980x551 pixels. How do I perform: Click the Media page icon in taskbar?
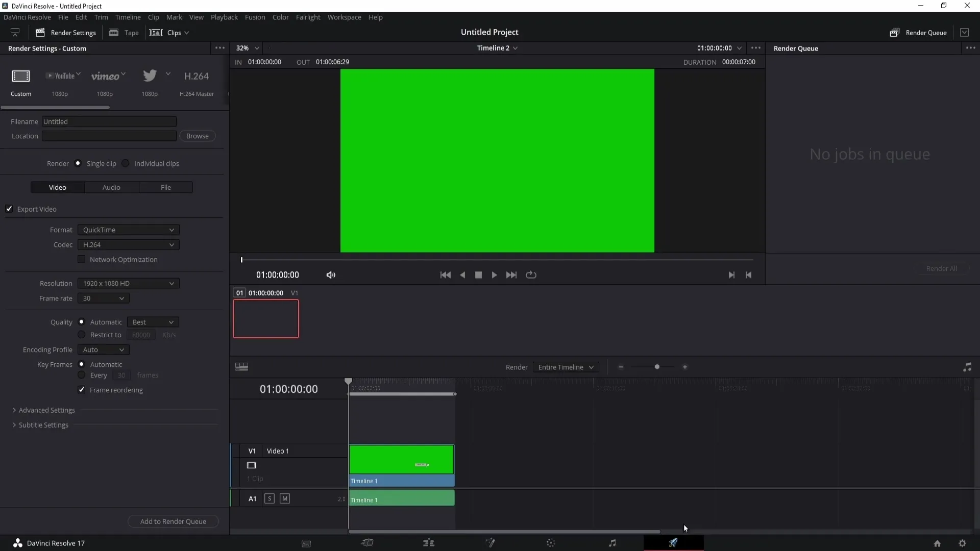(x=306, y=543)
